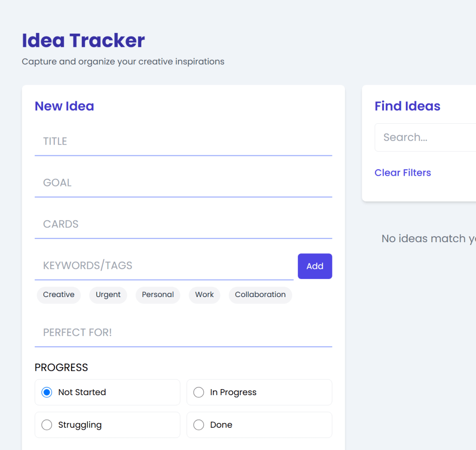Select the Collaboration tag chip
The width and height of the screenshot is (476, 450).
pos(260,295)
